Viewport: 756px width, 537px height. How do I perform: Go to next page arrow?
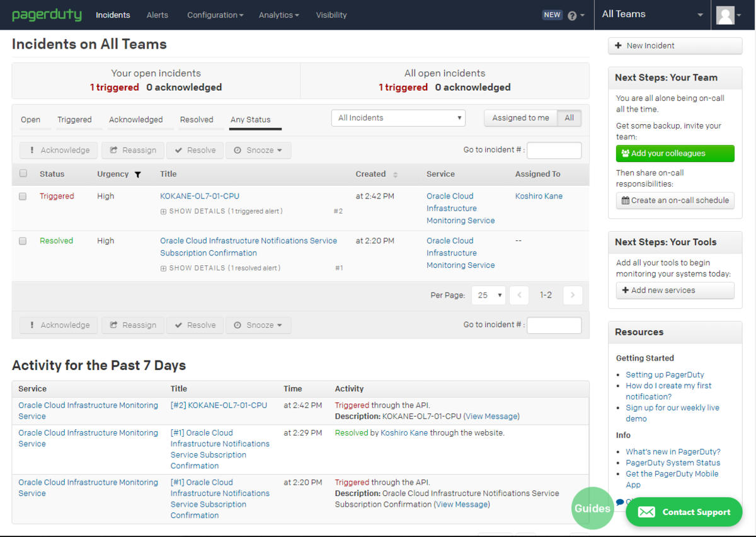573,295
